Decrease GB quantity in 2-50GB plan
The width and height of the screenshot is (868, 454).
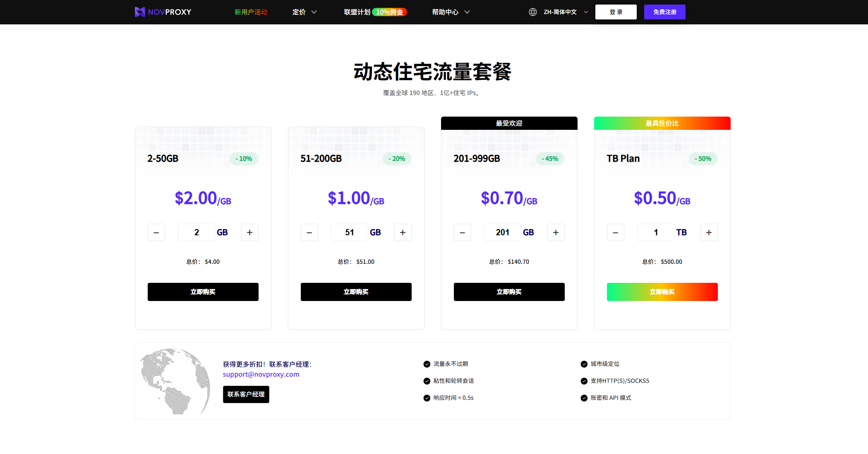[156, 232]
